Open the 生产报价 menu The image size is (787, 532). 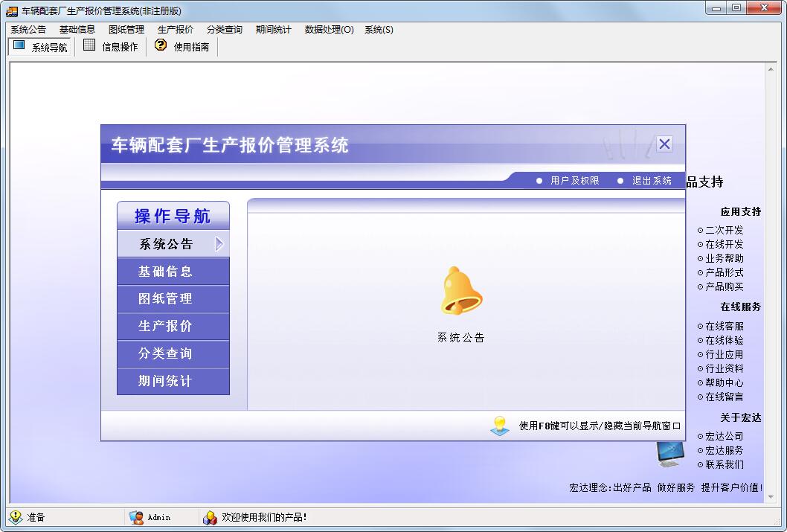pos(175,30)
